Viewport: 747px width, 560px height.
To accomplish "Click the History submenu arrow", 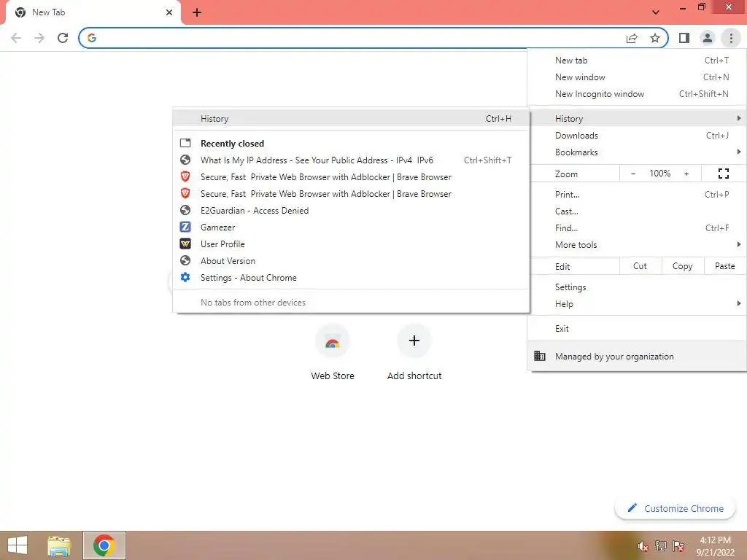I will click(738, 118).
